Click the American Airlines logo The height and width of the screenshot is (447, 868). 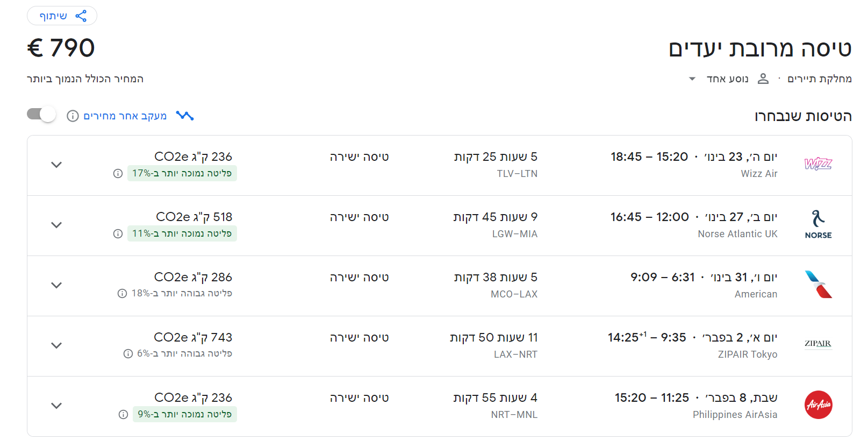(x=818, y=285)
